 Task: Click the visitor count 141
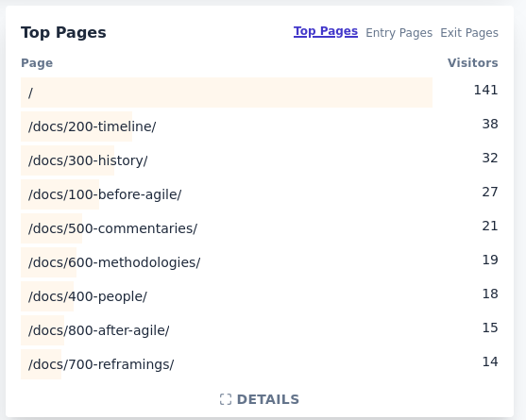point(485,90)
